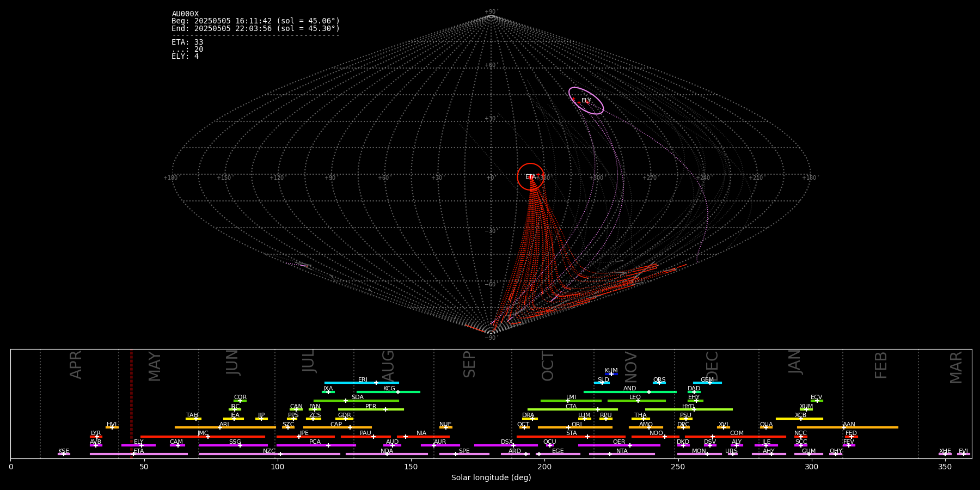The height and width of the screenshot is (490, 980).
Task: Select the EVI shower bar
Action: 964,454
